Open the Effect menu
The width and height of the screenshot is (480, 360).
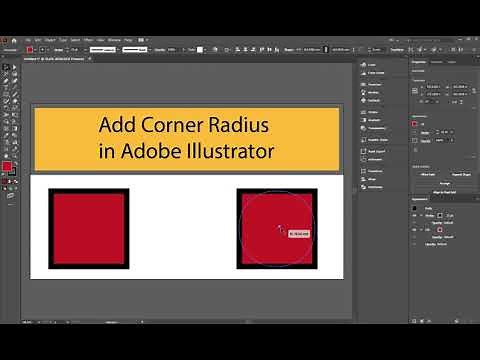pos(88,40)
